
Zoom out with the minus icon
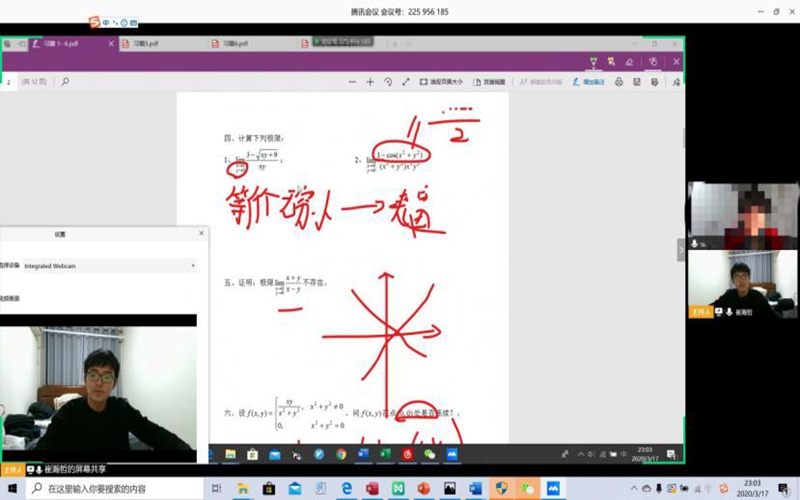pyautogui.click(x=352, y=82)
